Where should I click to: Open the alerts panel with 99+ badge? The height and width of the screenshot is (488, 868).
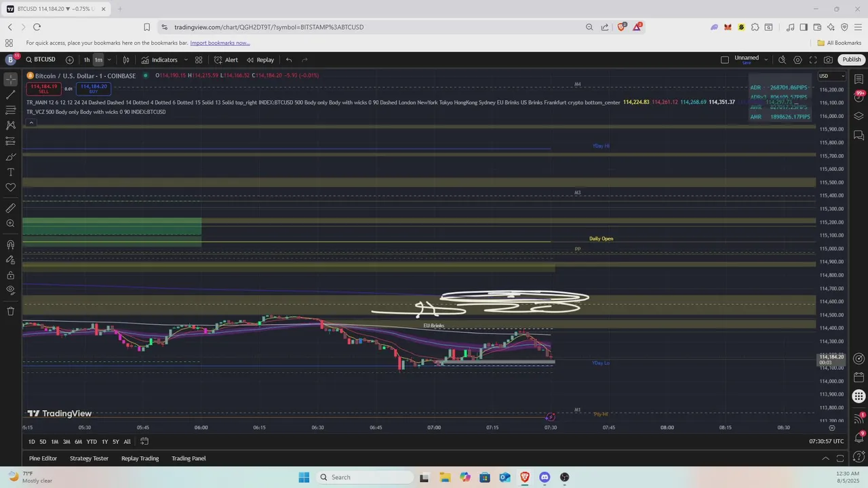859,97
